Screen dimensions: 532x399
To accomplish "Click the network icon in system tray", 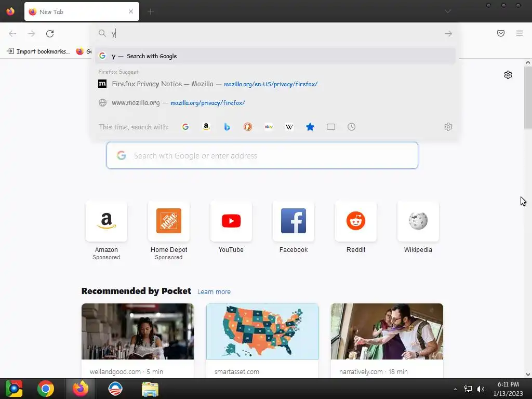I will (468, 389).
